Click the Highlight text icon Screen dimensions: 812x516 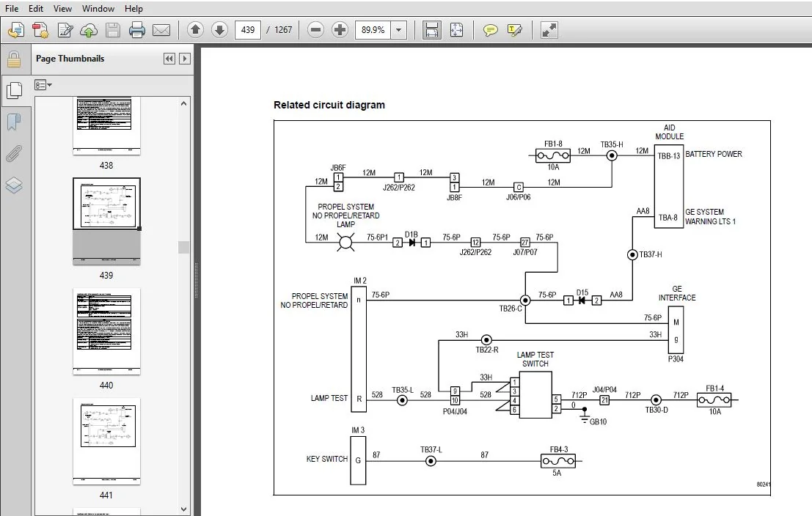click(x=514, y=30)
